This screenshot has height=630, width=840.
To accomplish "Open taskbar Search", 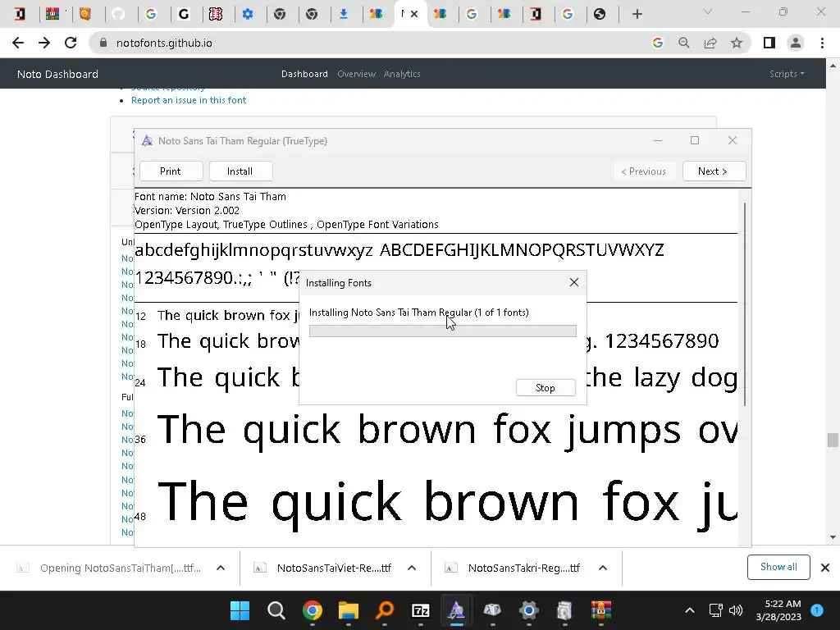I will (276, 610).
